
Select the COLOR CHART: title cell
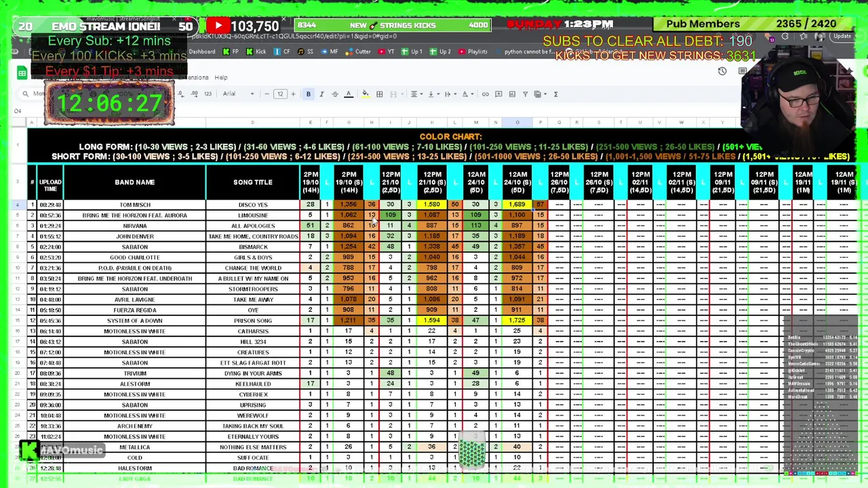click(450, 137)
